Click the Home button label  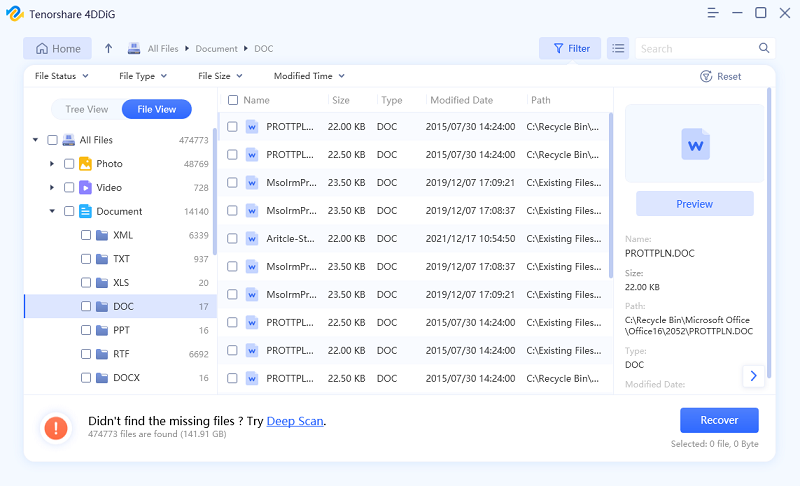click(x=66, y=48)
